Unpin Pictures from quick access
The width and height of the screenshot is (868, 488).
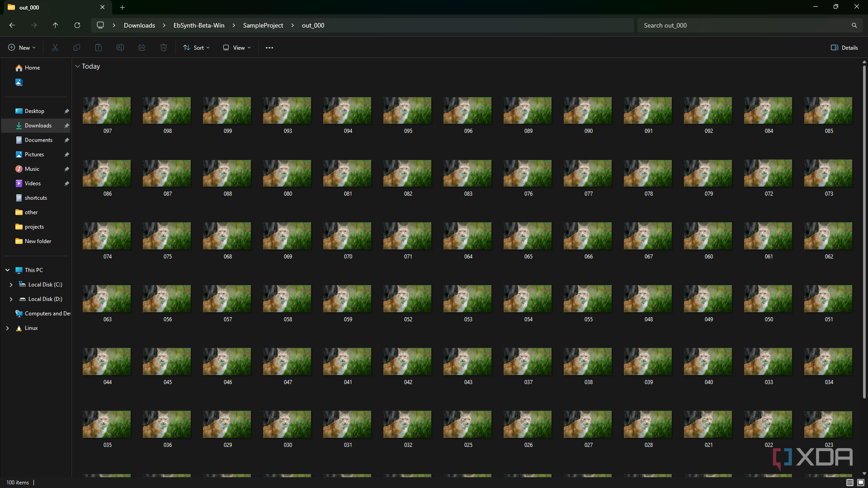[66, 155]
